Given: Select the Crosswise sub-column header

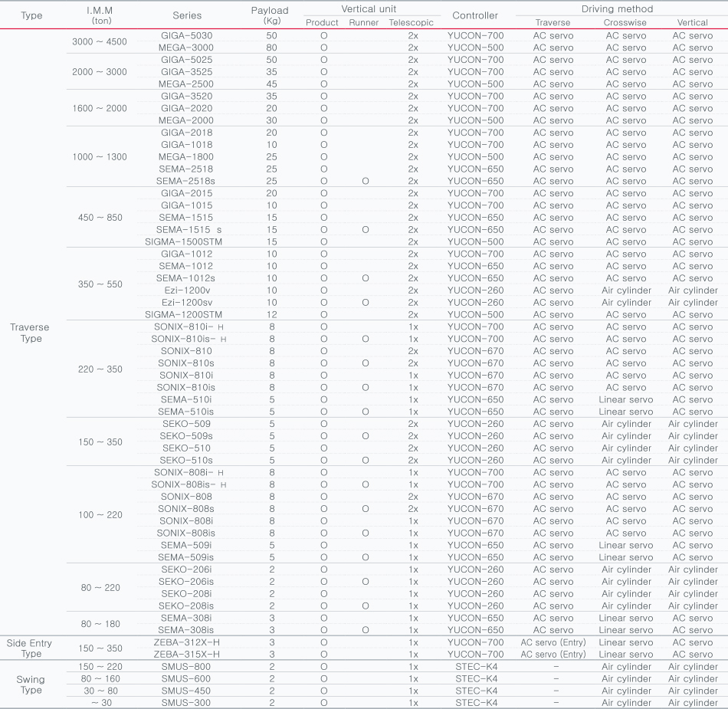Looking at the screenshot, I should click(625, 23).
